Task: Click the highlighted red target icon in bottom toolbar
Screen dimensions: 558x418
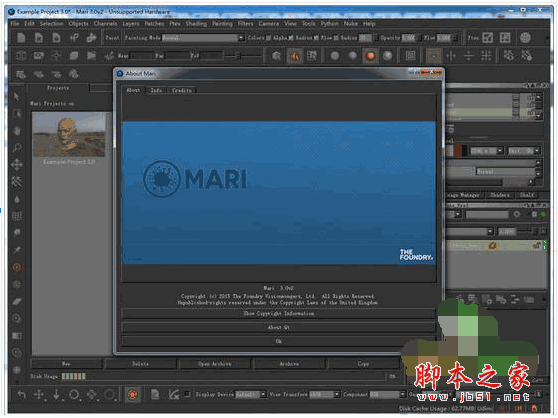Action: [132, 394]
